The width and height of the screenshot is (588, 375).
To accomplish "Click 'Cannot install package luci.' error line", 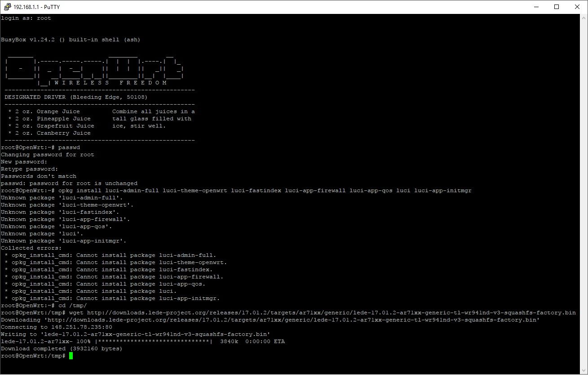I will pos(91,291).
